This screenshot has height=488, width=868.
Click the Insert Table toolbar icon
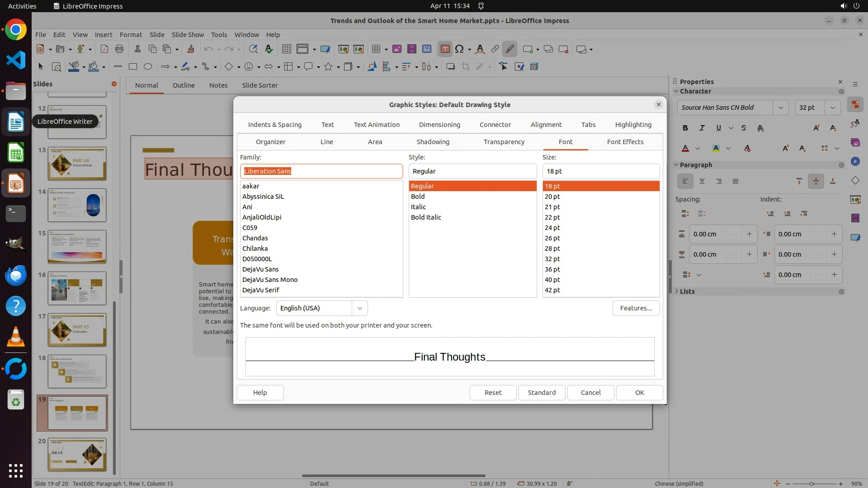[376, 49]
